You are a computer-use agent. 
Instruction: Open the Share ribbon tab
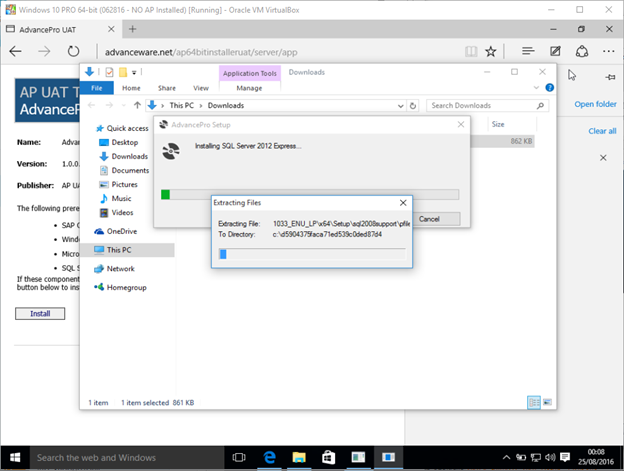pos(166,88)
